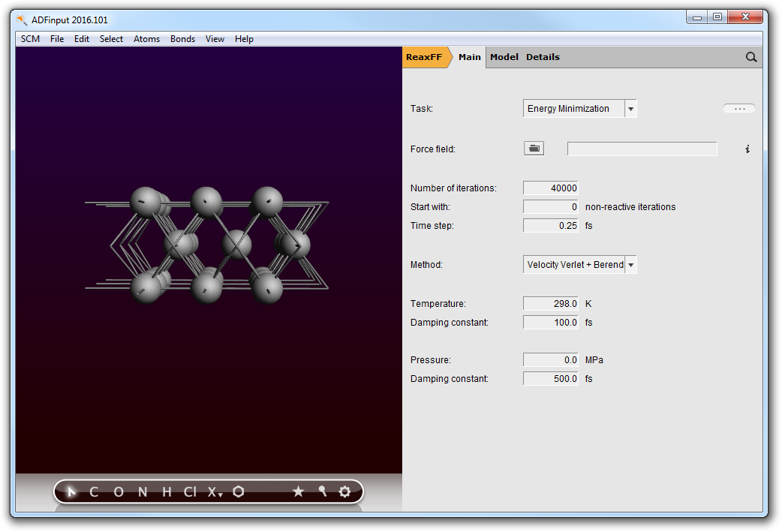Open the Help menu
782x532 pixels.
(245, 39)
